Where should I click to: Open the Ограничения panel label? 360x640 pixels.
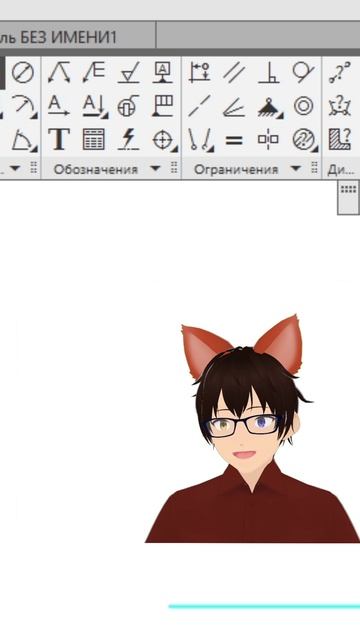click(236, 169)
